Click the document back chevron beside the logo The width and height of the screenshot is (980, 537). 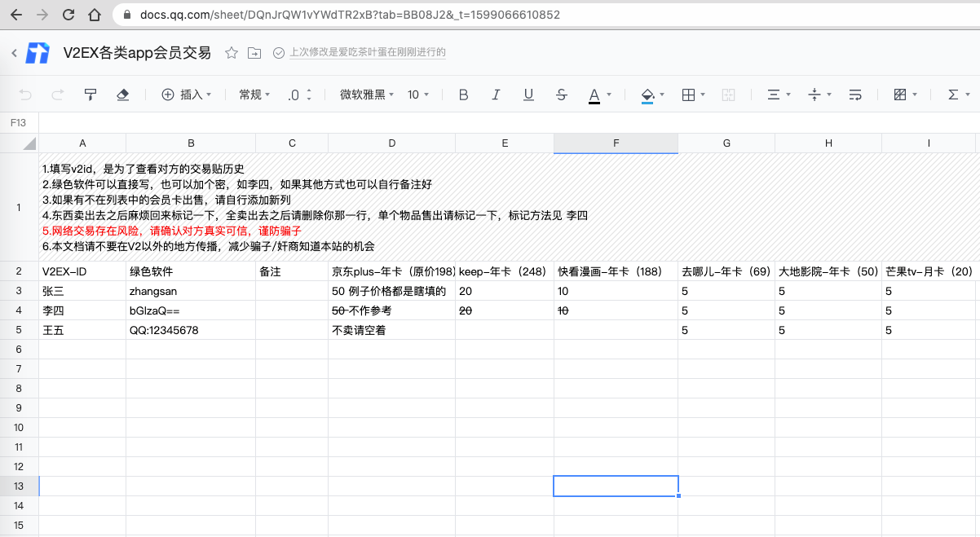[x=14, y=53]
